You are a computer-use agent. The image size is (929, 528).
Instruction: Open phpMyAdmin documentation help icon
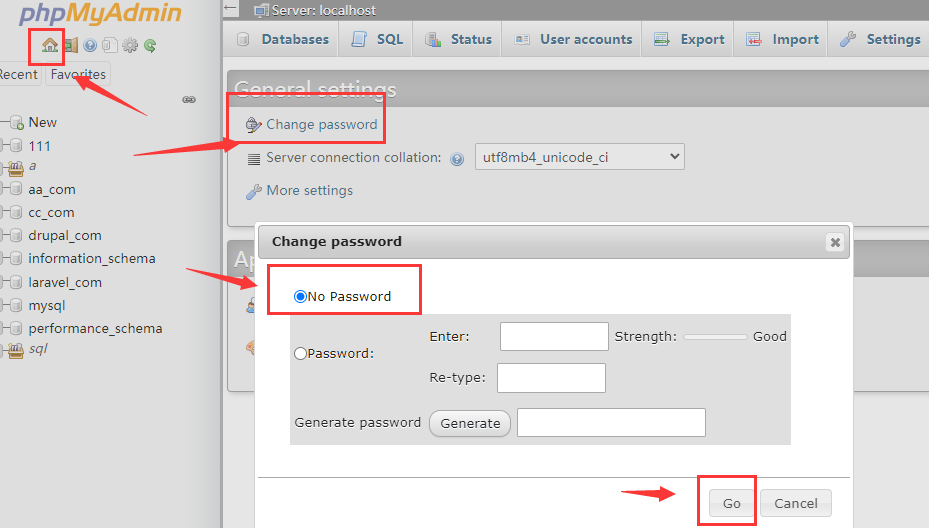pyautogui.click(x=90, y=45)
